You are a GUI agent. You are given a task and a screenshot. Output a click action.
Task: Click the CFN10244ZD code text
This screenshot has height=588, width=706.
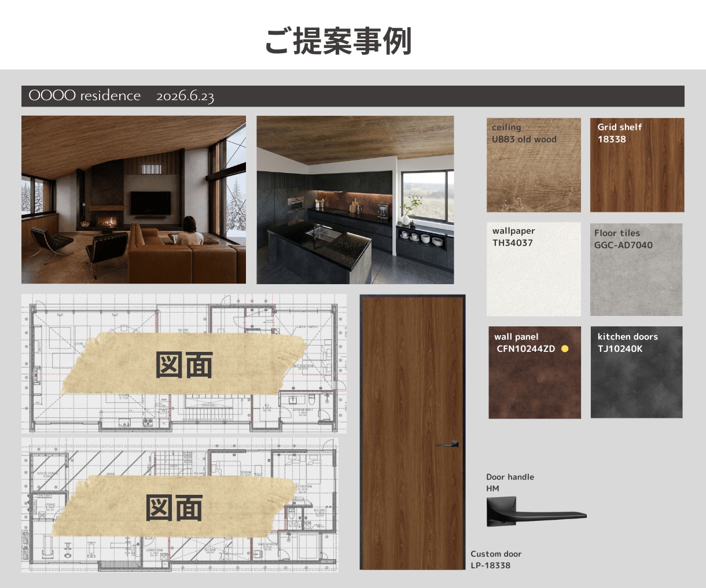526,348
